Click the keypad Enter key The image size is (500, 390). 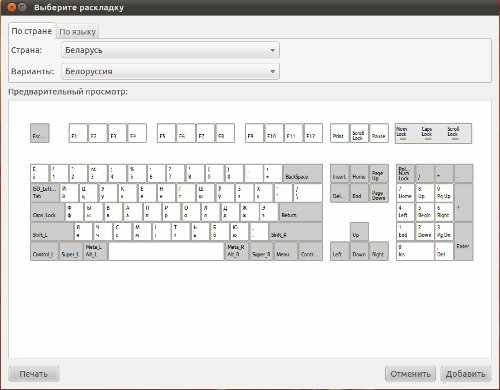(464, 241)
